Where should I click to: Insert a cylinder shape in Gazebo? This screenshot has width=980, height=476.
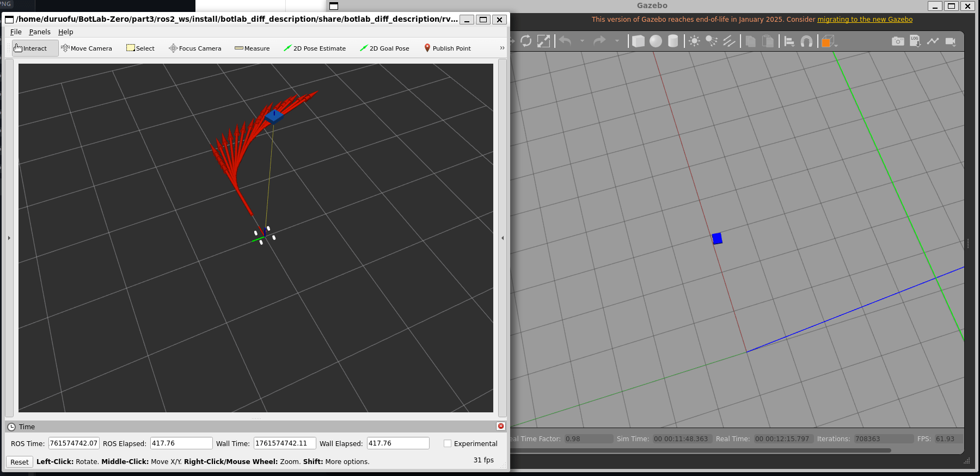673,41
